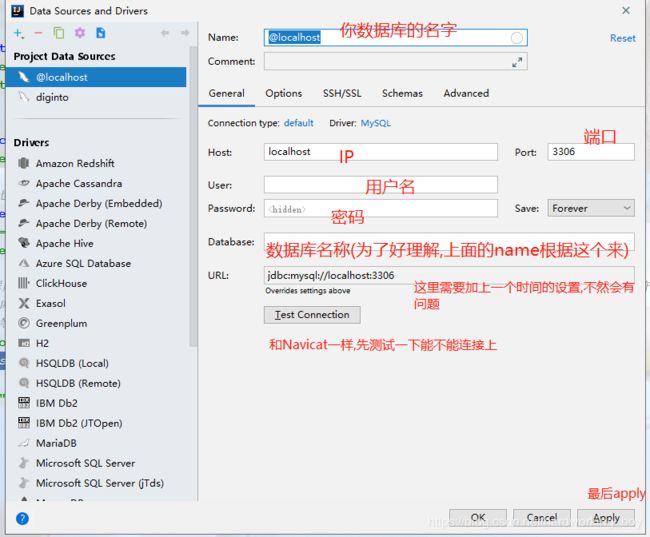Click the left panel vertical scrollbar
This screenshot has width=650, height=537.
click(x=193, y=197)
